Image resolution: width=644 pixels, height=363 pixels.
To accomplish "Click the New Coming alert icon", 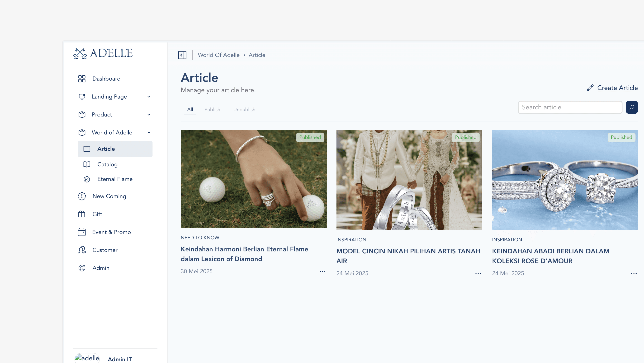I will coord(82,196).
